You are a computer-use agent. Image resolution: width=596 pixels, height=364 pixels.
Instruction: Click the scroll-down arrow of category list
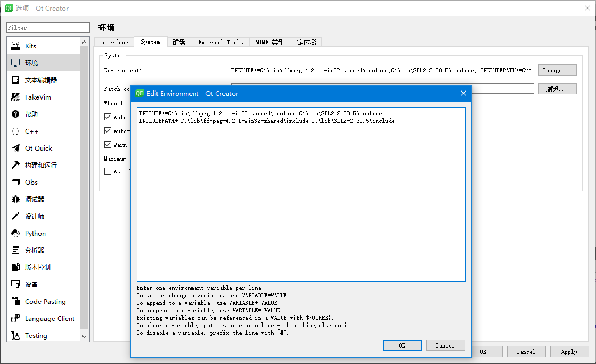click(x=85, y=337)
